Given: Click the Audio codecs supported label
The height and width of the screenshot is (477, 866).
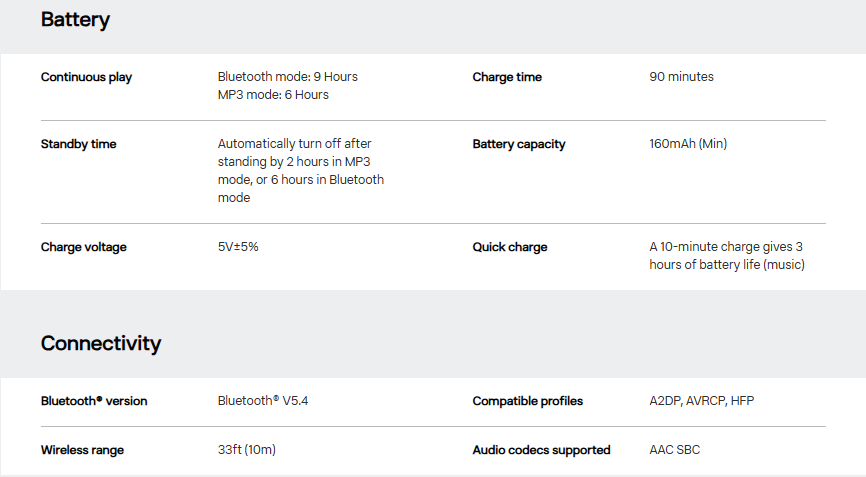Looking at the screenshot, I should click(x=541, y=450).
